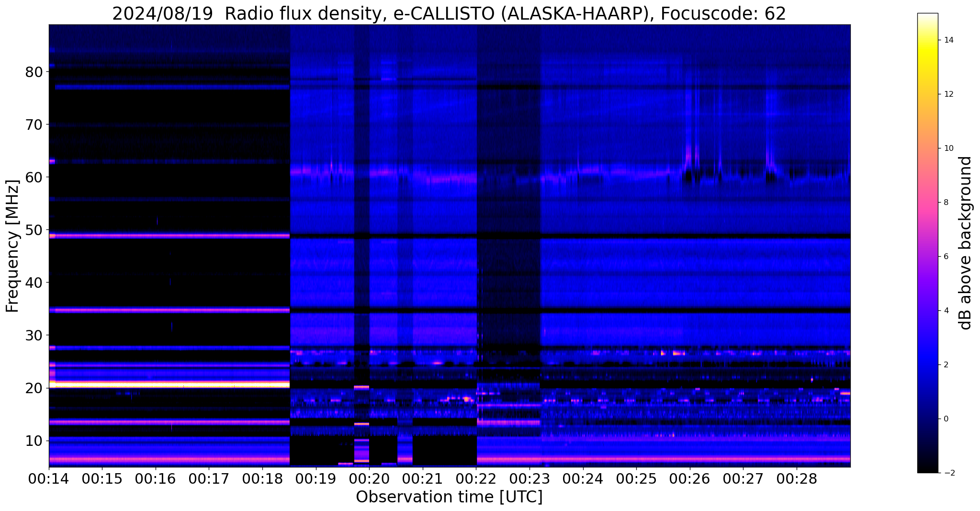Click the 00:25 time tick label
The height and width of the screenshot is (511, 980).
pos(636,478)
